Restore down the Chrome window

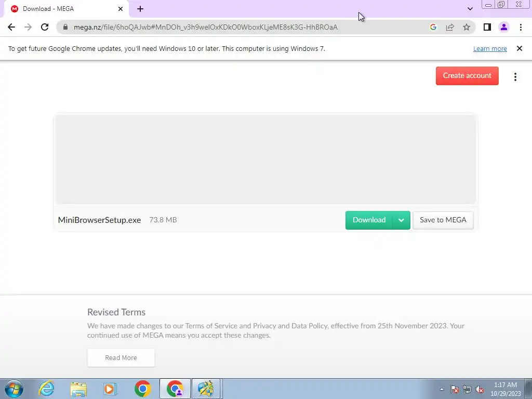coord(501,5)
